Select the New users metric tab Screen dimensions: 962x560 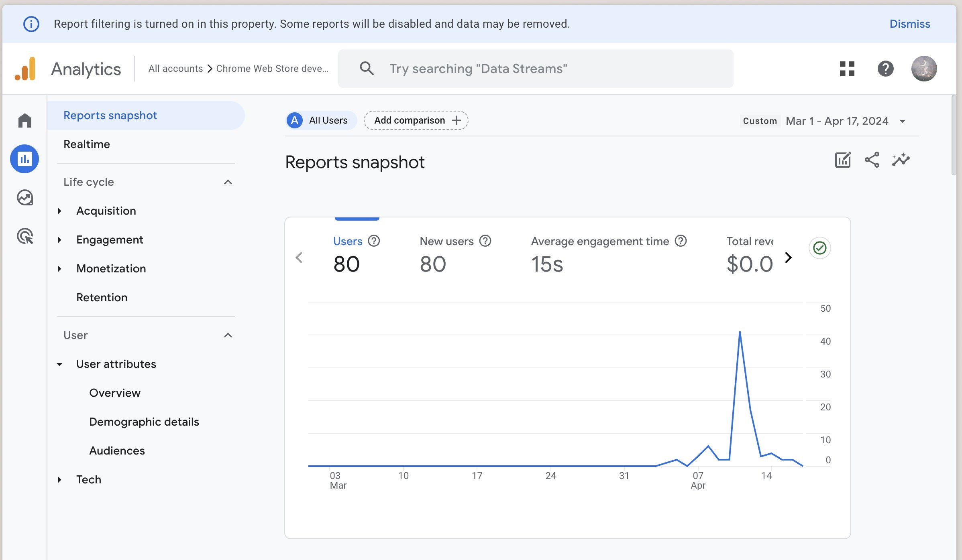tap(455, 255)
